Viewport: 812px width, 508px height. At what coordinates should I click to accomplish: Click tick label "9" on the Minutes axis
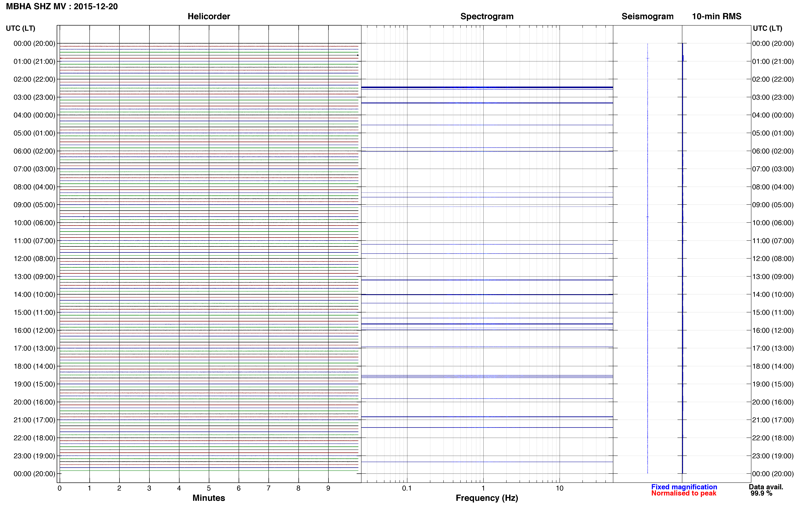coord(328,488)
